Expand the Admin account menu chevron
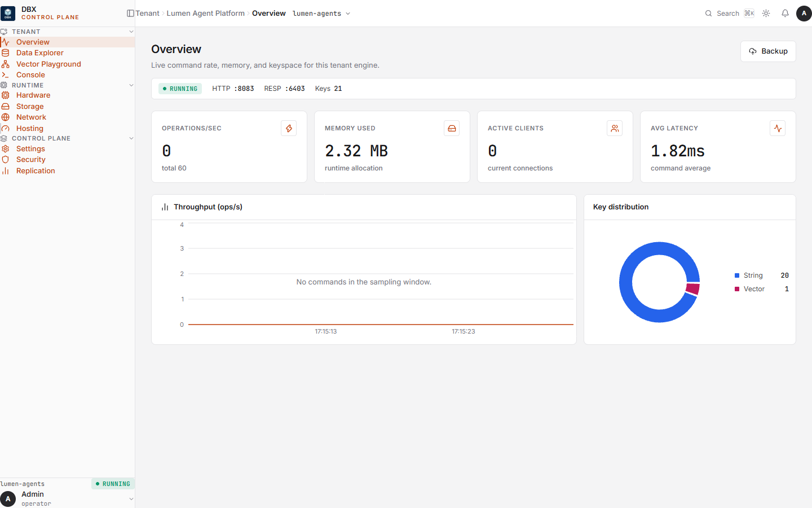The image size is (812, 508). click(x=131, y=499)
